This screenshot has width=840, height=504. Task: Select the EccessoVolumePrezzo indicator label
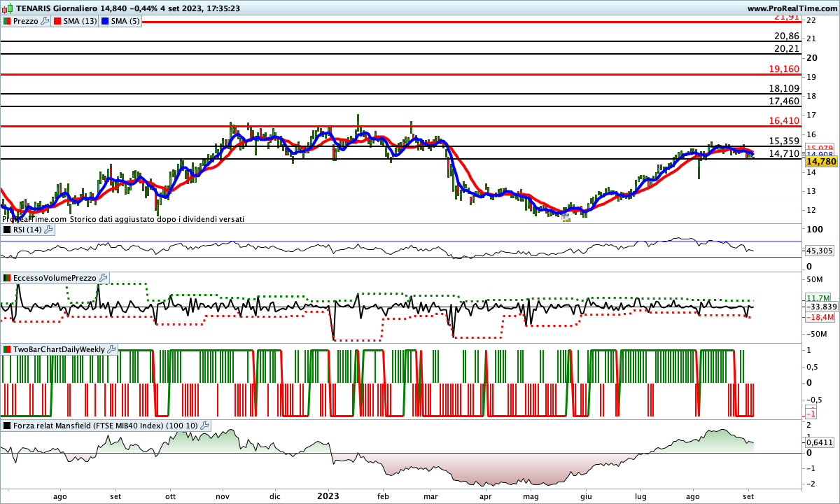(55, 278)
